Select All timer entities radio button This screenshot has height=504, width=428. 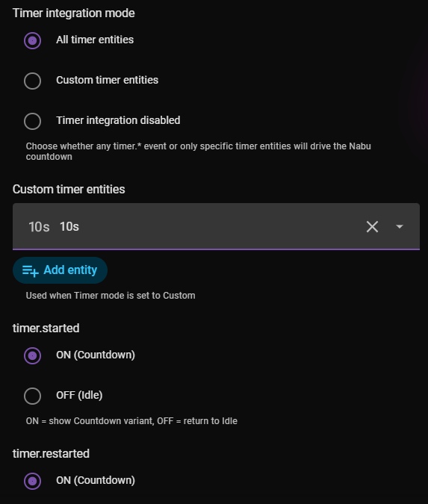click(x=32, y=40)
